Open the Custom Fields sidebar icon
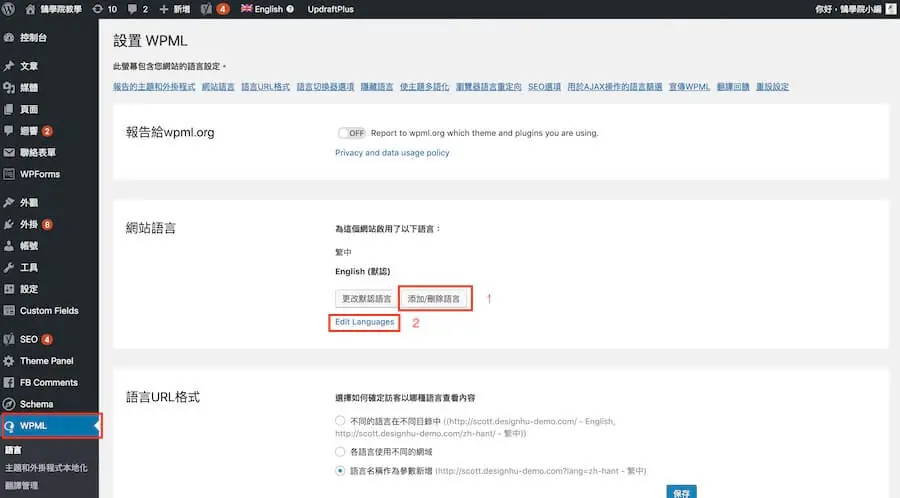 (x=9, y=310)
